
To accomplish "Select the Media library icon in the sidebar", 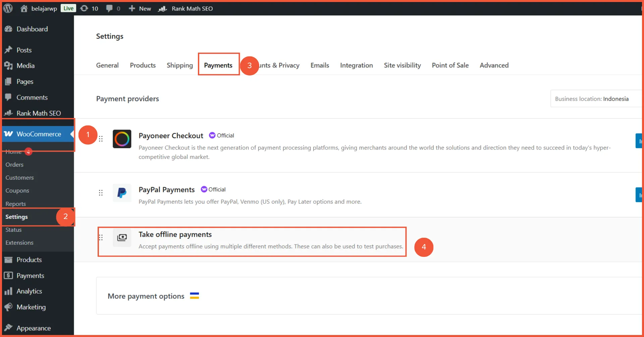I will [9, 66].
